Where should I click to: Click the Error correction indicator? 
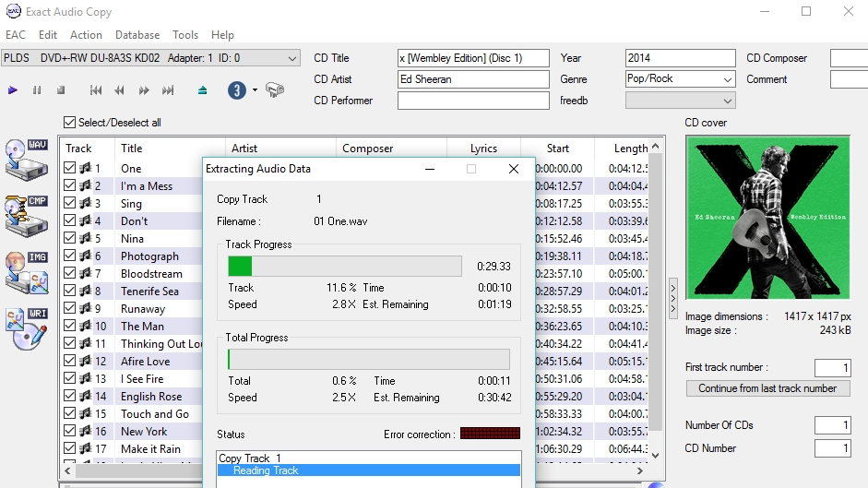tap(490, 434)
